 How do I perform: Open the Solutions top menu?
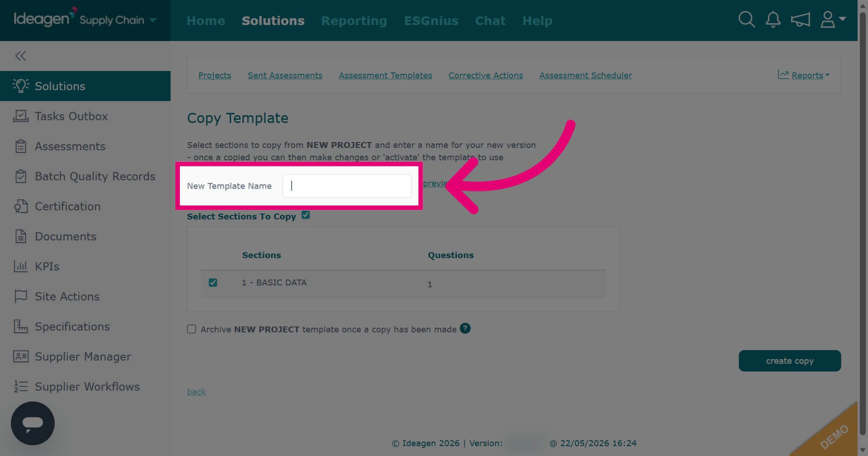point(273,21)
